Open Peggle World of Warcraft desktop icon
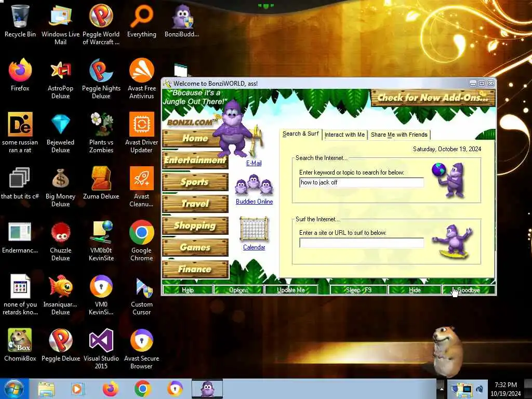This screenshot has height=399, width=532. pyautogui.click(x=101, y=24)
